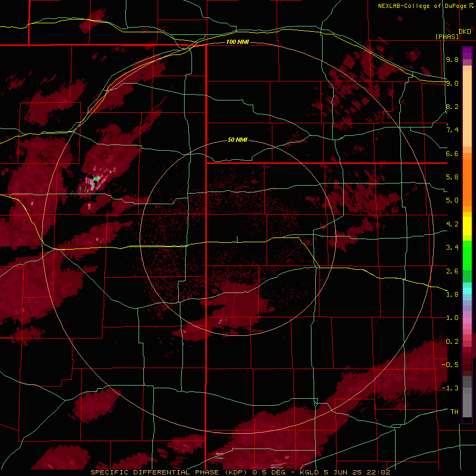Click the 7.4 legend value
The image size is (476, 476).
click(452, 130)
